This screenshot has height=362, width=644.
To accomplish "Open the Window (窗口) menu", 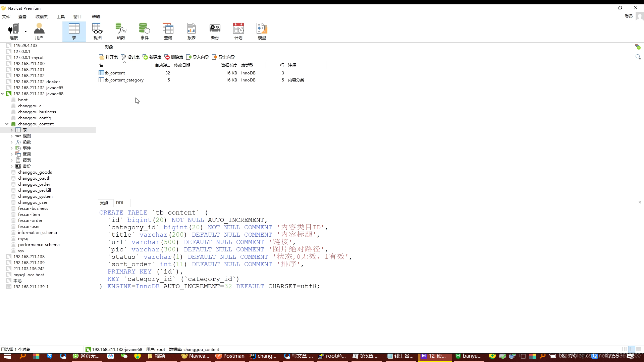I will [x=77, y=16].
